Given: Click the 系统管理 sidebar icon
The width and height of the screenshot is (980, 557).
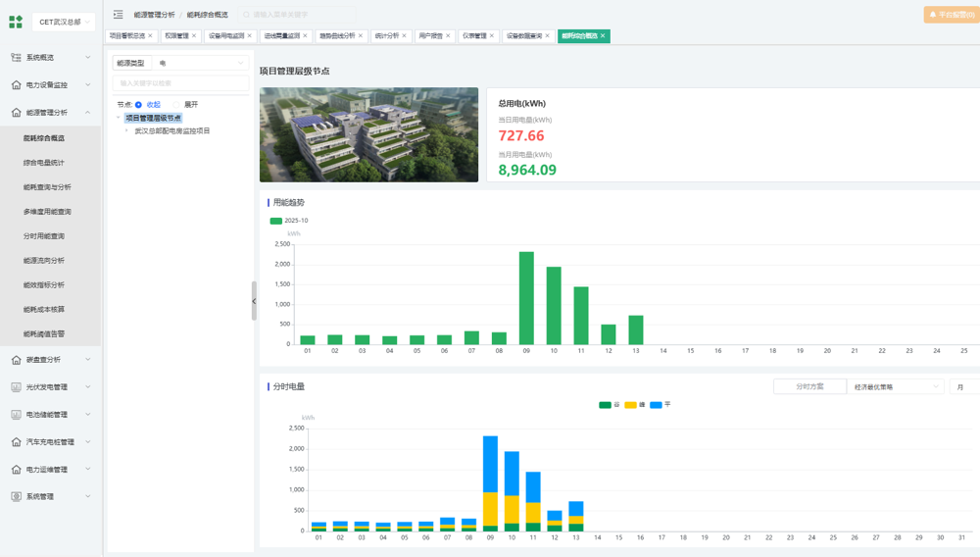Looking at the screenshot, I should pyautogui.click(x=16, y=497).
